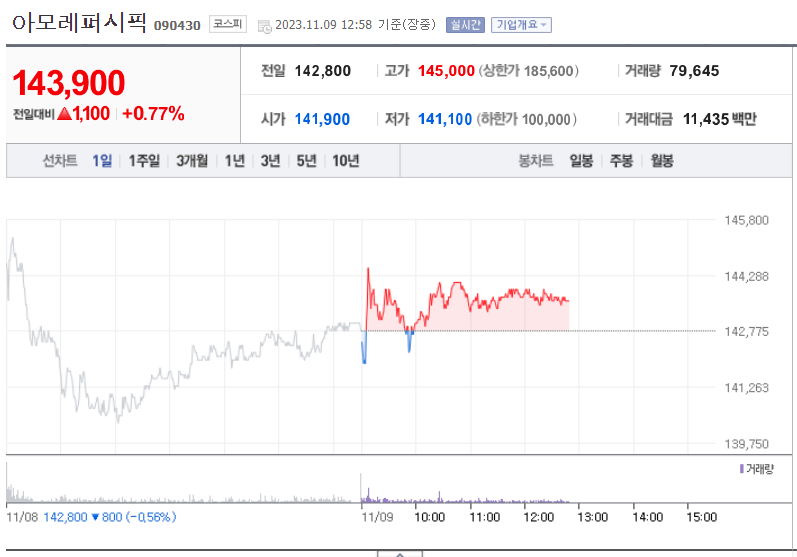Screen dimensions: 797x557
Task: Click the red up-triangle next to 1,100
Action: coord(65,114)
